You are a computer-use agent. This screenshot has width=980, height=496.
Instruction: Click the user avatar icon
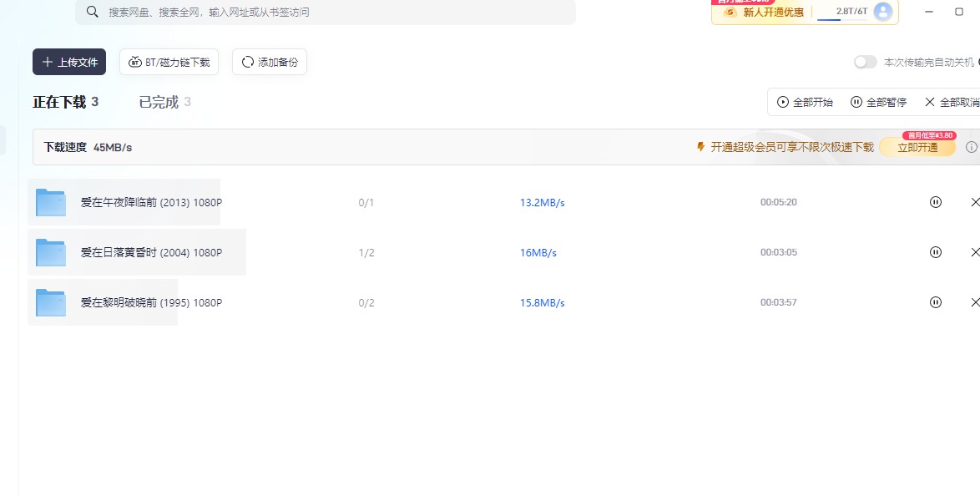point(882,12)
